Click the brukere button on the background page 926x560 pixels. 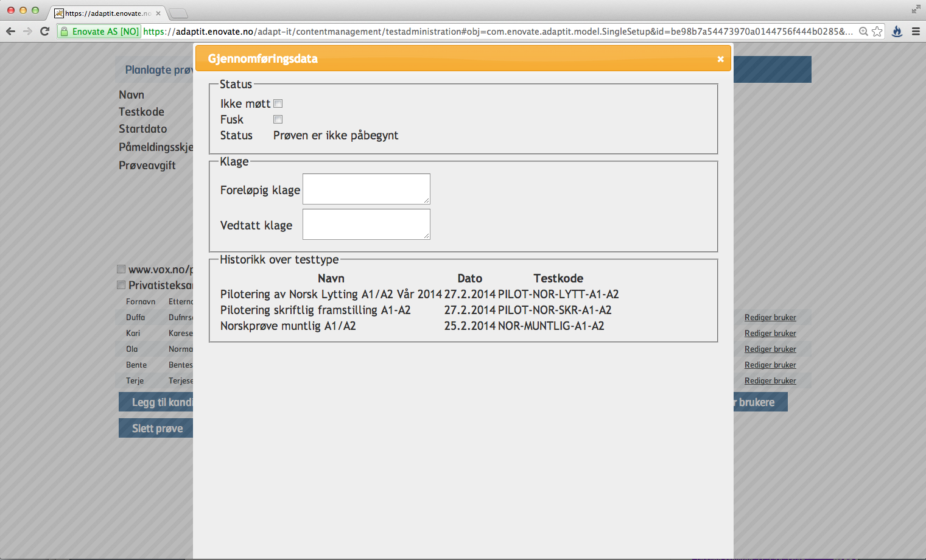click(760, 402)
